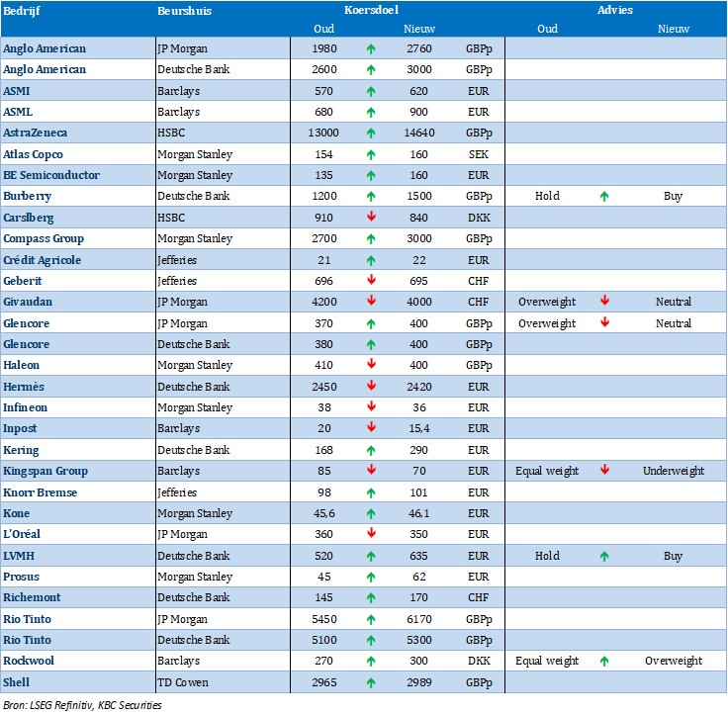Click the green advice arrow in LVMH row

pyautogui.click(x=604, y=556)
